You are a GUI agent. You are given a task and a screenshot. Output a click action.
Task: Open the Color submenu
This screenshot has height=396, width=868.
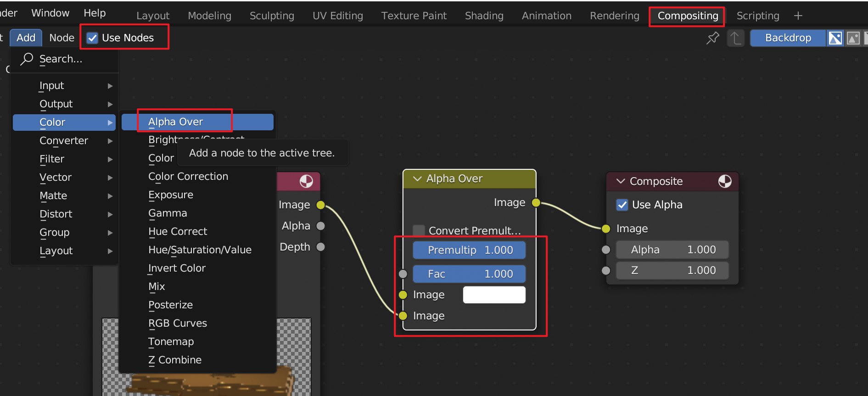[x=64, y=123]
